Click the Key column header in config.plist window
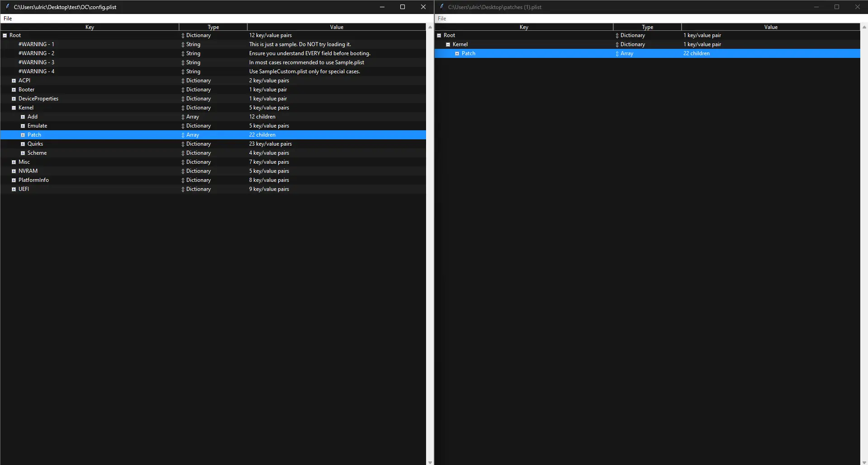Viewport: 868px width, 465px height. click(x=90, y=27)
